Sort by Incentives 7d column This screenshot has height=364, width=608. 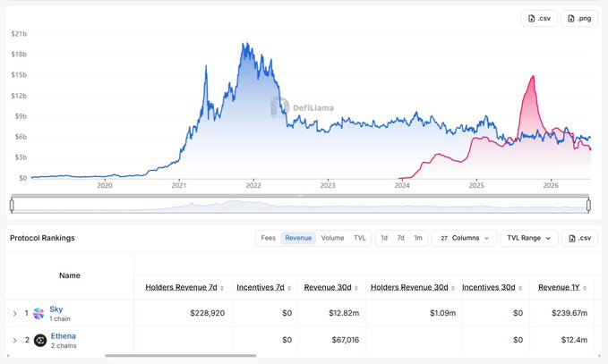(261, 287)
